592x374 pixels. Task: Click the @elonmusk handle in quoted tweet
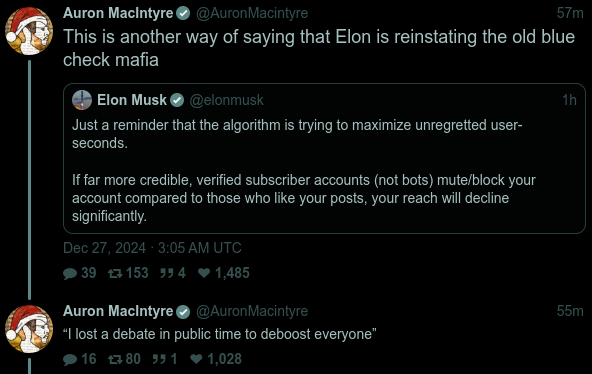[x=227, y=100]
